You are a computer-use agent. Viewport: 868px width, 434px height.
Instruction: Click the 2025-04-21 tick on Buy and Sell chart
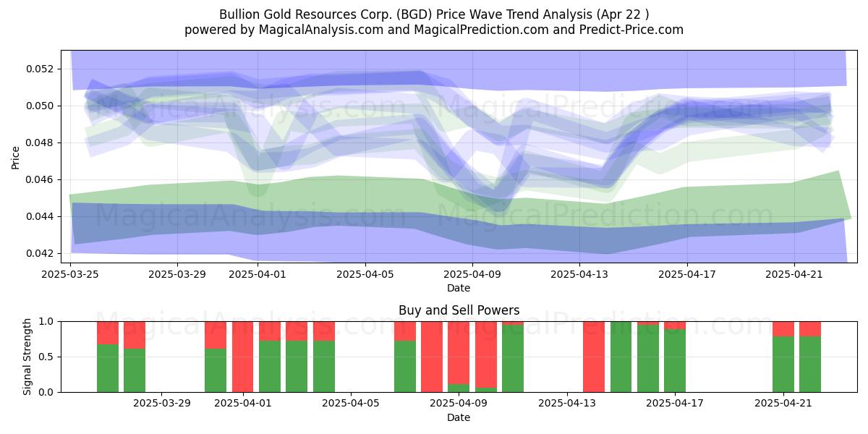click(x=783, y=404)
